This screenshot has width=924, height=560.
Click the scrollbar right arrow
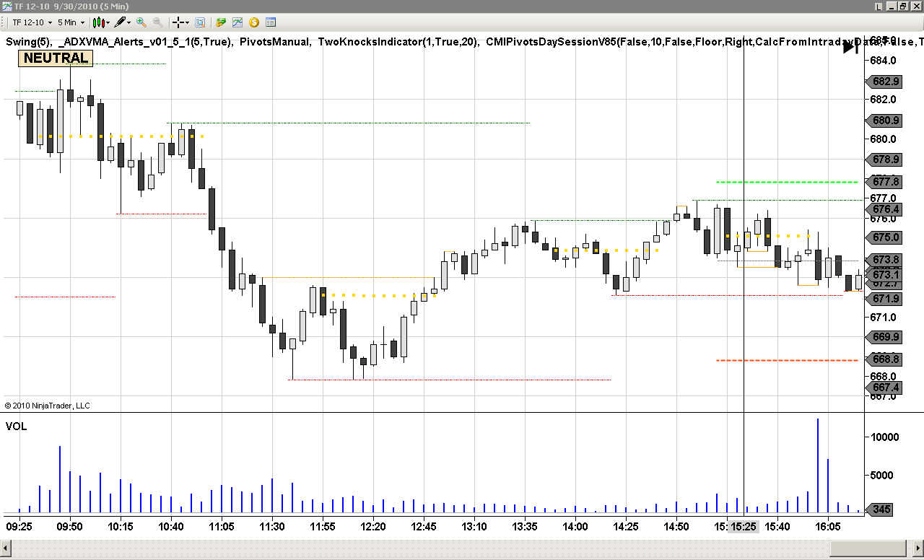click(x=918, y=549)
